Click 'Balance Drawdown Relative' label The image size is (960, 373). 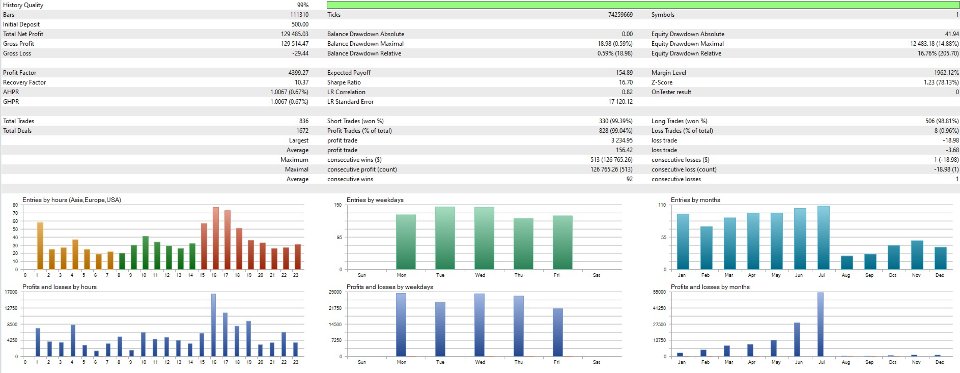366,54
